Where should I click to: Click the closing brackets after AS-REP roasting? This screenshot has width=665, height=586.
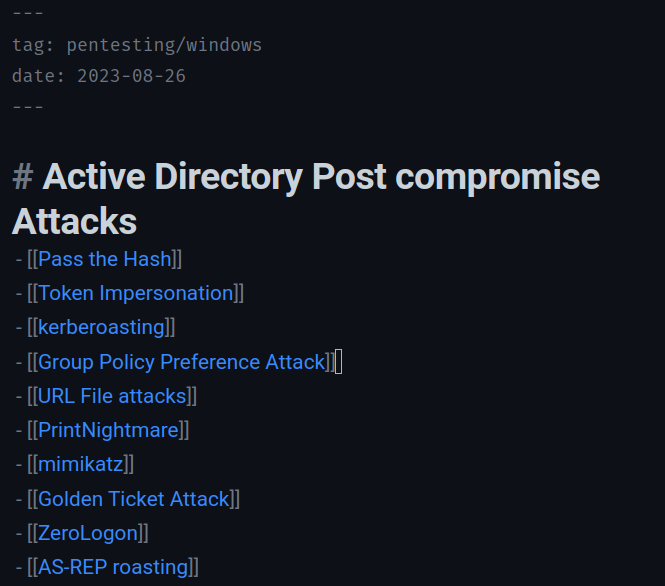click(x=194, y=567)
